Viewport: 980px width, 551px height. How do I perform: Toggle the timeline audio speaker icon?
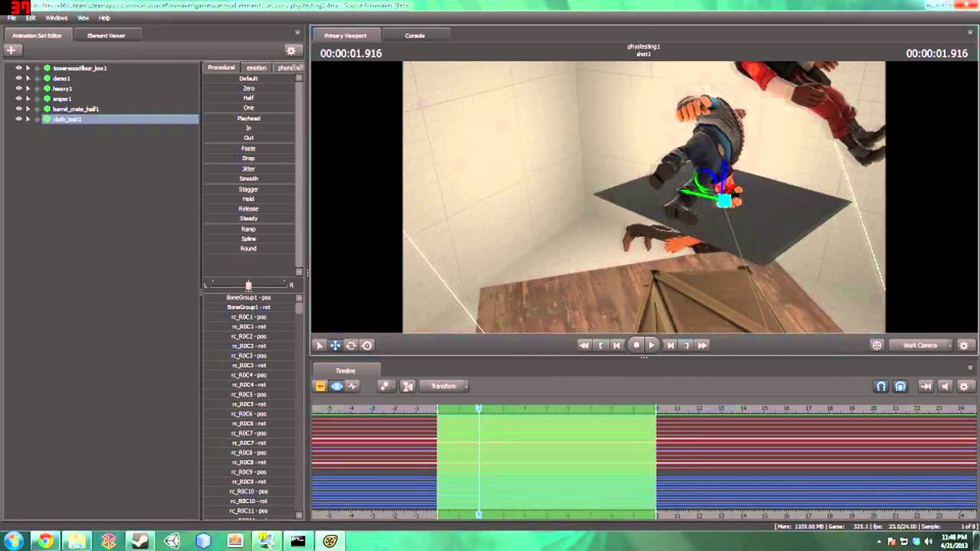(945, 386)
